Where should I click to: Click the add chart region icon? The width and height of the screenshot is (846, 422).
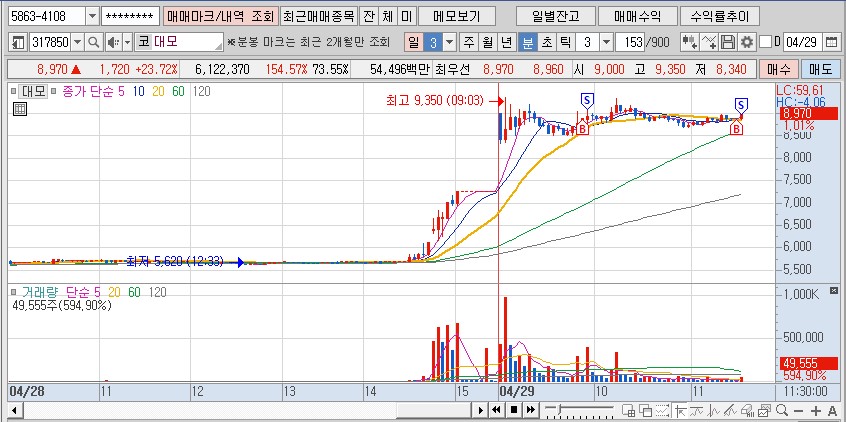629,410
